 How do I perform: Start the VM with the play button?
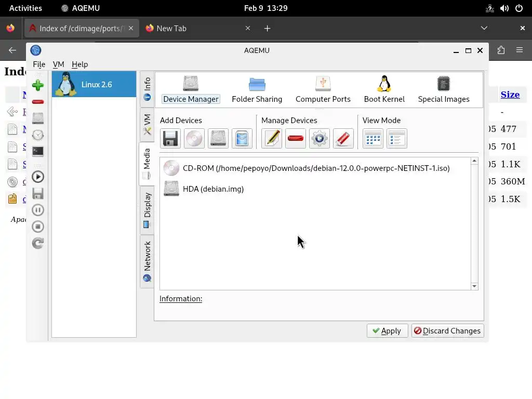[x=37, y=177]
